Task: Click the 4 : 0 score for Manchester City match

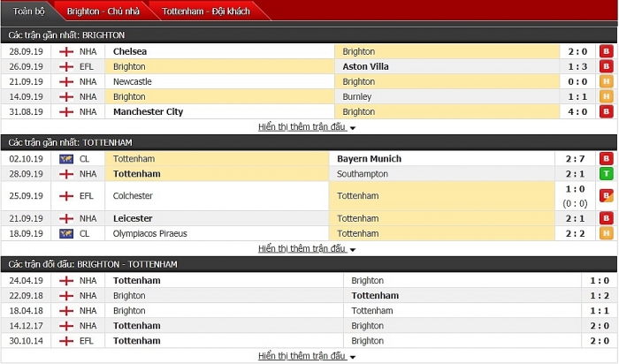Action: click(x=577, y=111)
